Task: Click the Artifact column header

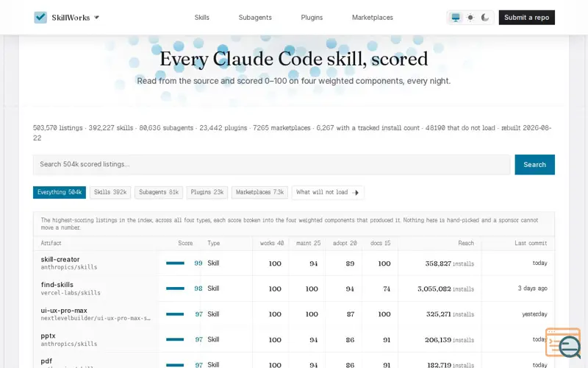Action: coord(51,244)
